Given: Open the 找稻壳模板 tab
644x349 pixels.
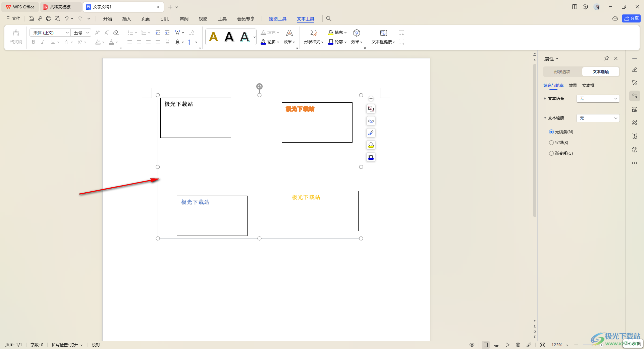Looking at the screenshot, I should click(60, 7).
